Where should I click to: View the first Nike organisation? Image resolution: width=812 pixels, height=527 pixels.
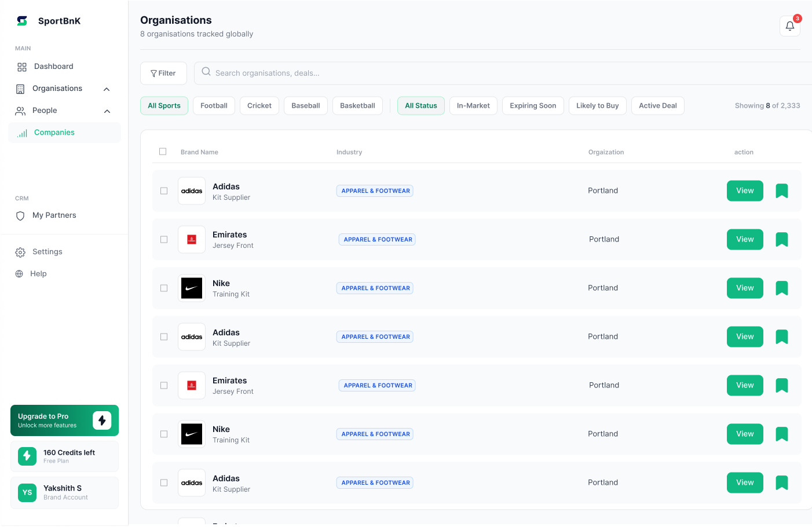point(745,288)
